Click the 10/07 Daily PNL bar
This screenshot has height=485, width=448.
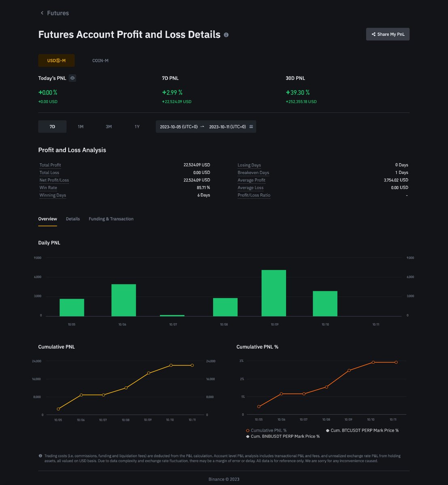[172, 315]
